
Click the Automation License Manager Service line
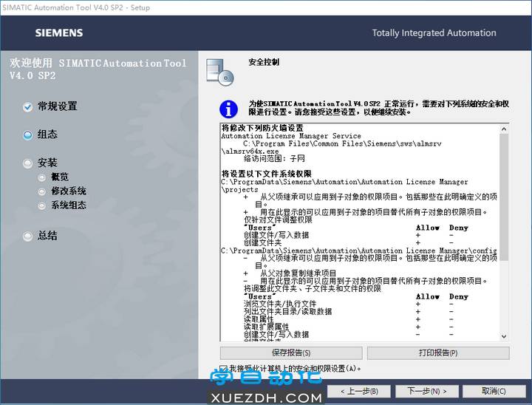click(291, 136)
